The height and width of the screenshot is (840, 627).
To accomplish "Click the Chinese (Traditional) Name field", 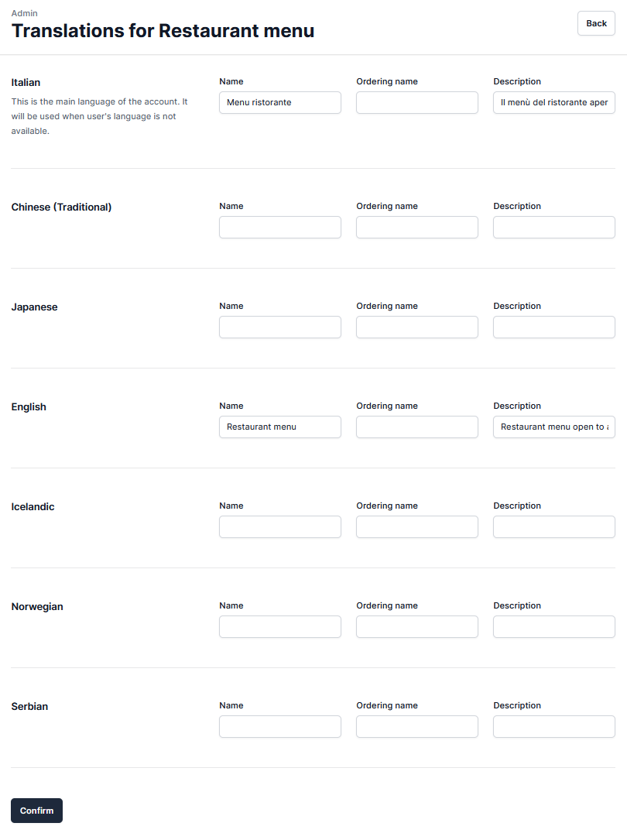I will pyautogui.click(x=280, y=228).
